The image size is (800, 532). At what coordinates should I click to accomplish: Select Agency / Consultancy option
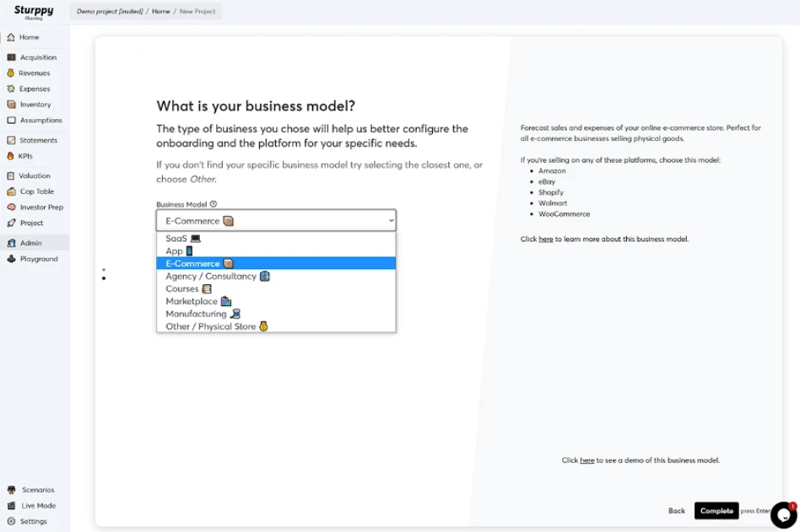coord(211,276)
